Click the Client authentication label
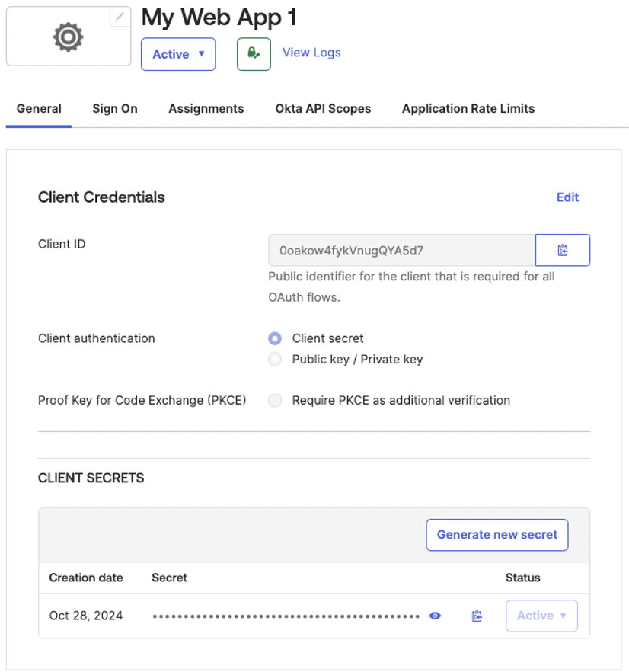The image size is (629, 672). (x=97, y=338)
